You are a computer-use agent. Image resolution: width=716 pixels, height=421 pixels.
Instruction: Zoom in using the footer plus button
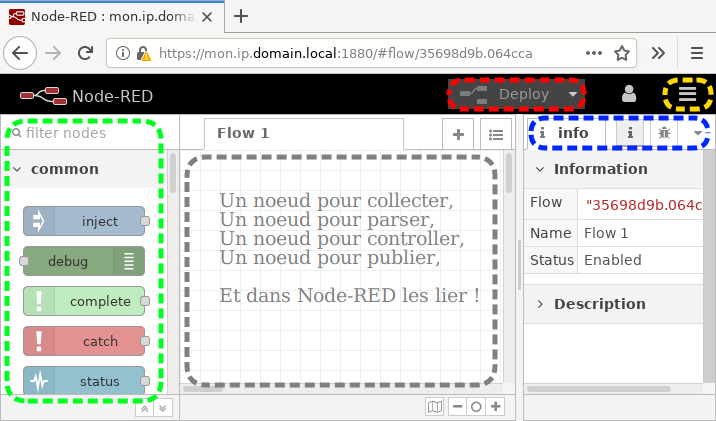[495, 406]
